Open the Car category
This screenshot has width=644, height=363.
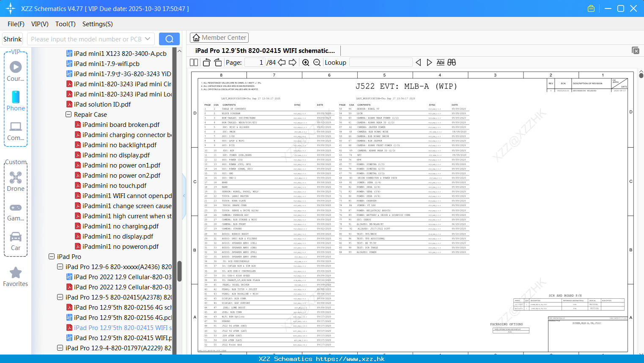[16, 241]
